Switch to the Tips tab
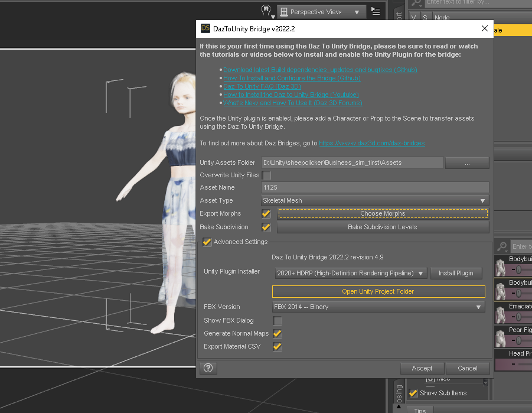 (420, 410)
